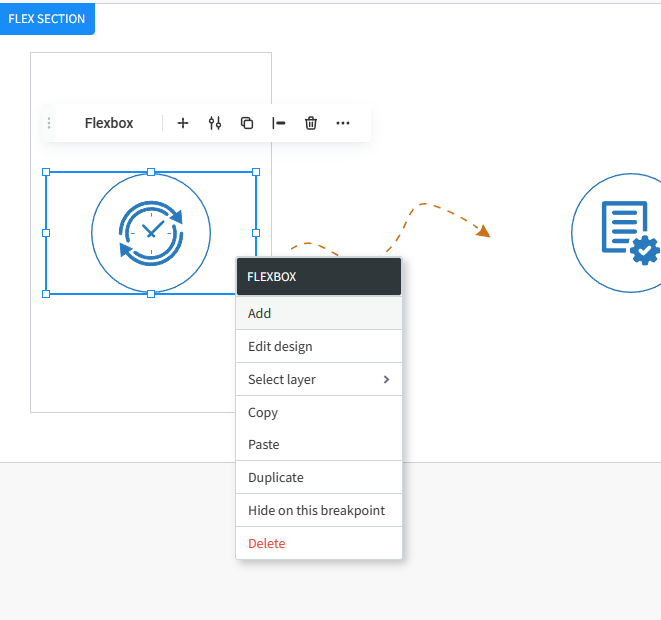Click the left-middle resize handle of selection
Viewport: 661px width, 620px height.
coord(46,233)
